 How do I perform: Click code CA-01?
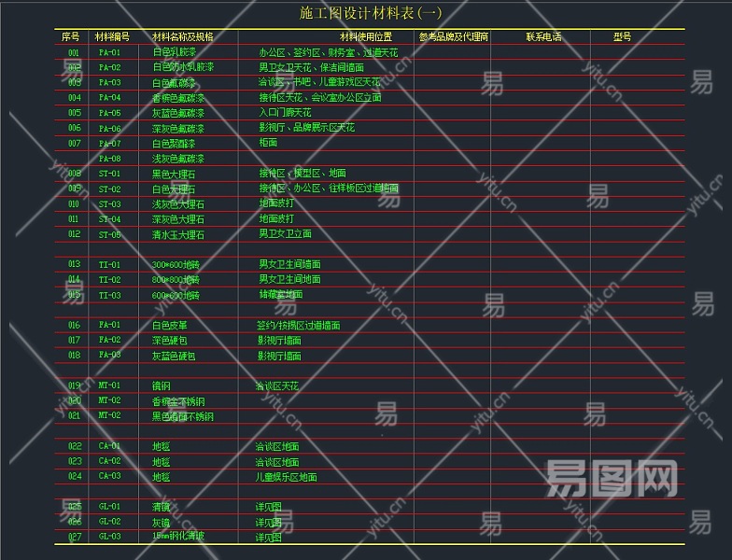pos(110,446)
